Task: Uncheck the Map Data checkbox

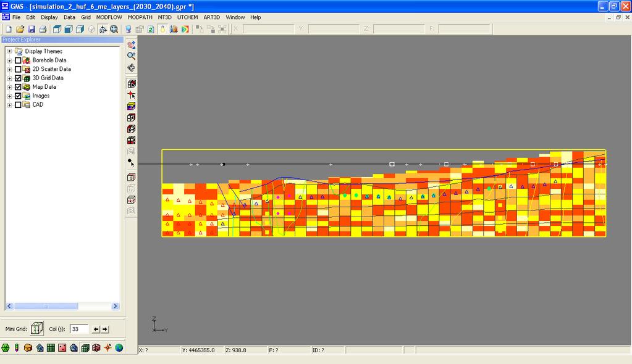Action: pyautogui.click(x=18, y=87)
